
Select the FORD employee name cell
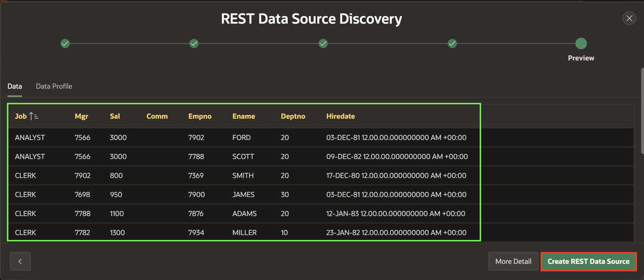tap(242, 137)
